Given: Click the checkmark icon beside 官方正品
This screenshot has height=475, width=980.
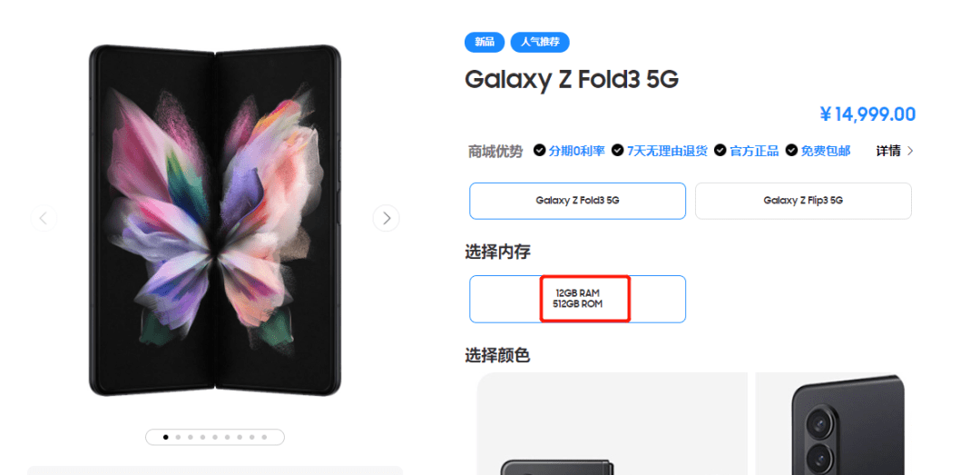Looking at the screenshot, I should click(720, 151).
